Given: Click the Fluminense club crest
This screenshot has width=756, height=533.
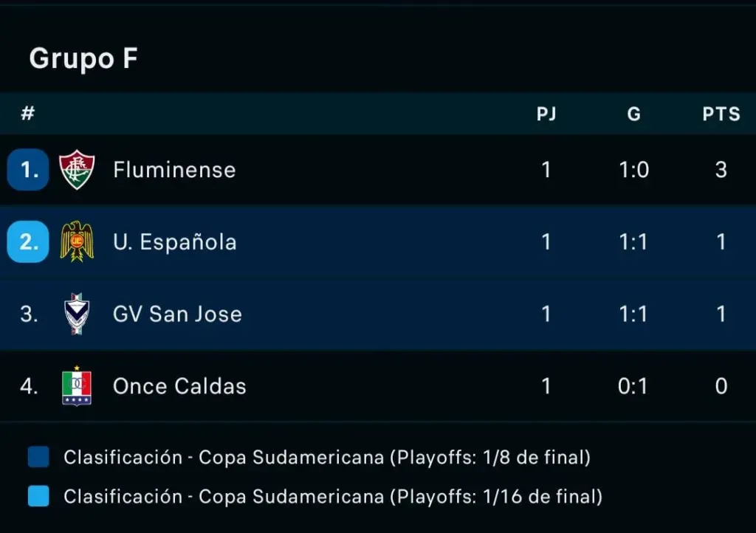Looking at the screenshot, I should tap(77, 170).
